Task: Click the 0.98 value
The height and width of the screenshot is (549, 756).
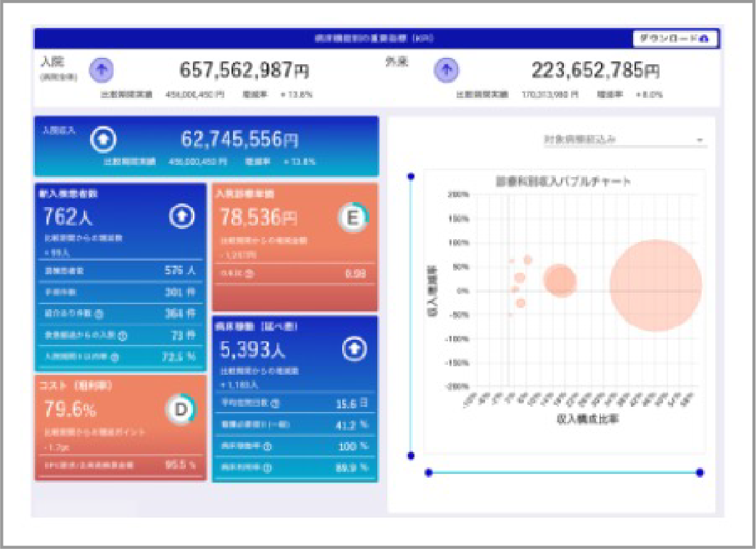Action: 356,274
